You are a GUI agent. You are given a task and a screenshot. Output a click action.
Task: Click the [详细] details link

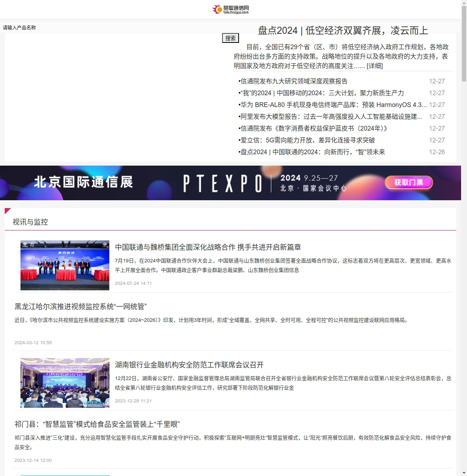point(374,66)
